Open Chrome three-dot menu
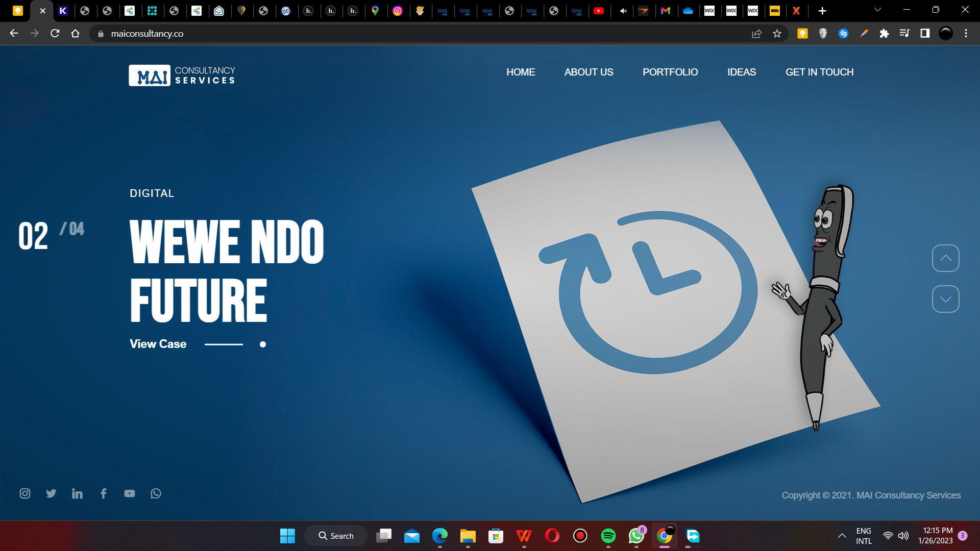The width and height of the screenshot is (980, 551). click(966, 34)
